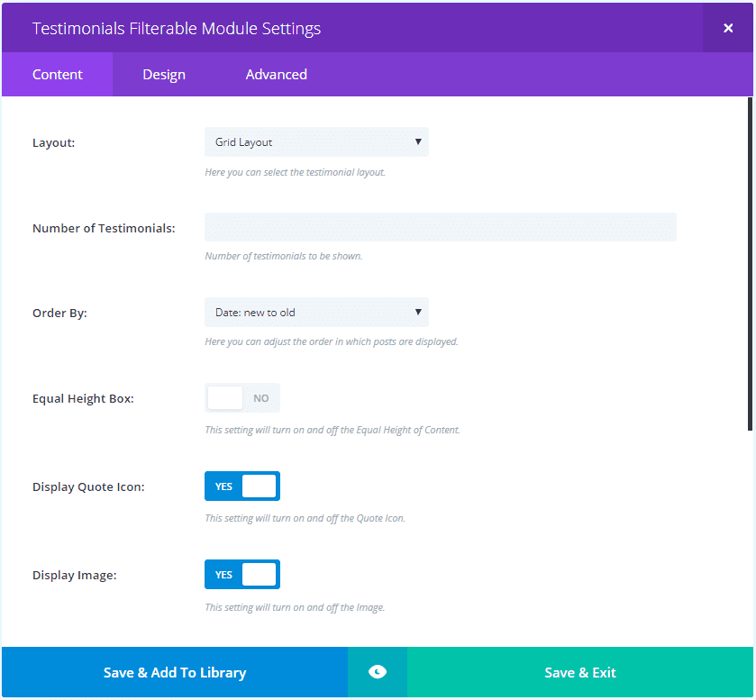Select the Content tab
The image size is (756, 700).
pos(58,75)
